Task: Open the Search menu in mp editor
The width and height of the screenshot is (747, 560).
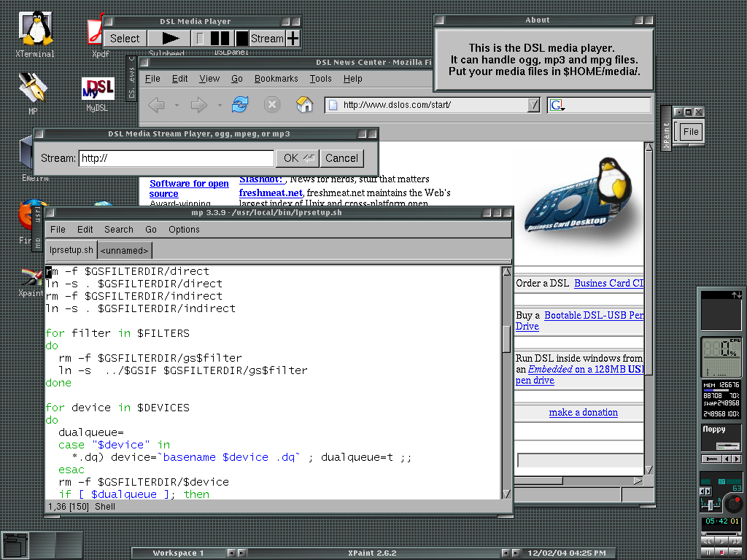Action: tap(119, 230)
